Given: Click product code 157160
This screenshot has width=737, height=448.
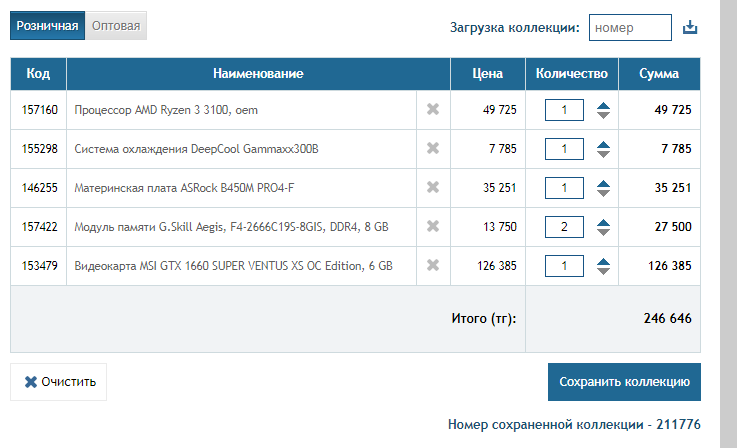Looking at the screenshot, I should click(x=39, y=110).
